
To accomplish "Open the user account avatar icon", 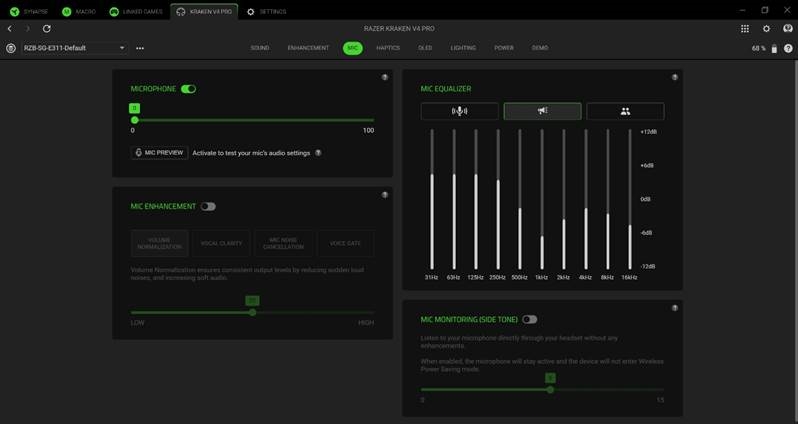I will tap(788, 29).
